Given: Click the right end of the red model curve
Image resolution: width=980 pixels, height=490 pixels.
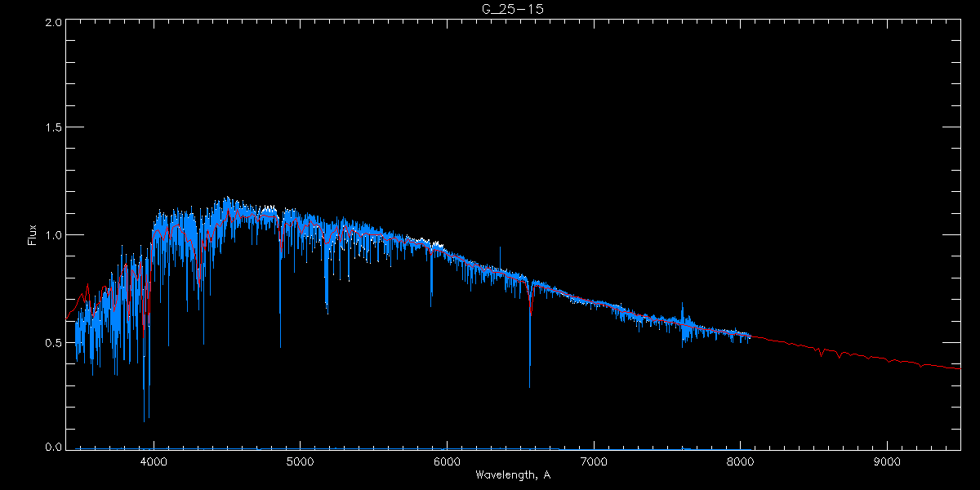Looking at the screenshot, I should point(959,368).
